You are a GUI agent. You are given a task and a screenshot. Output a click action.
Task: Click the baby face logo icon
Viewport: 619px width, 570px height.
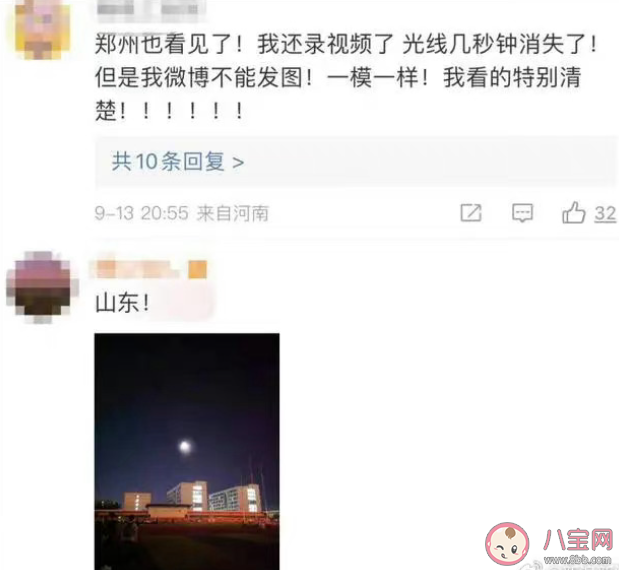click(x=507, y=544)
